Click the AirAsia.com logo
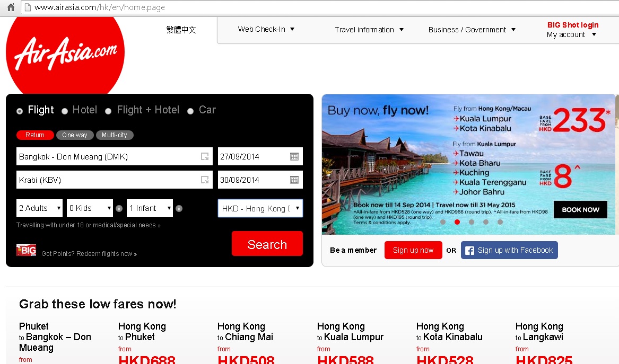Screen dimensions: 619x364 65,53
